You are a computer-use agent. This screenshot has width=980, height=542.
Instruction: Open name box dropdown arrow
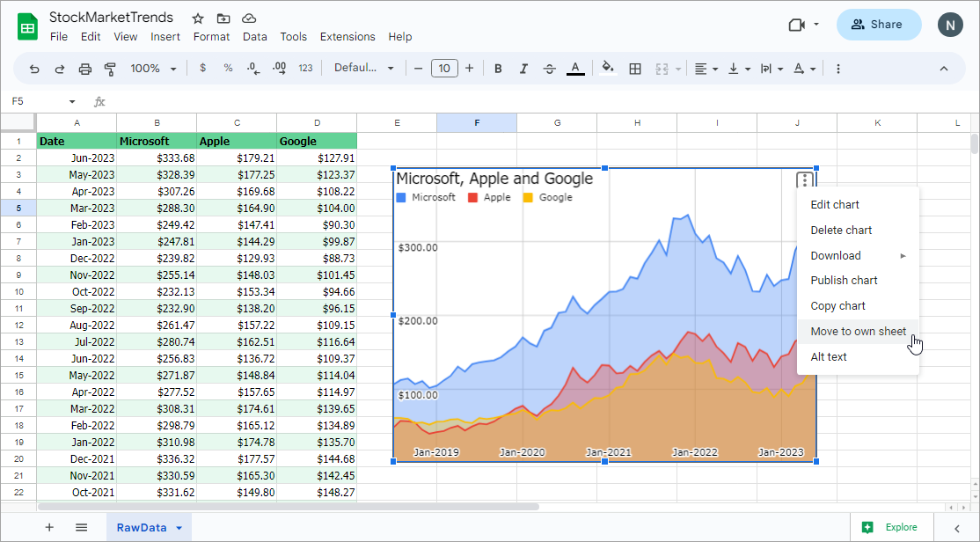pyautogui.click(x=72, y=102)
